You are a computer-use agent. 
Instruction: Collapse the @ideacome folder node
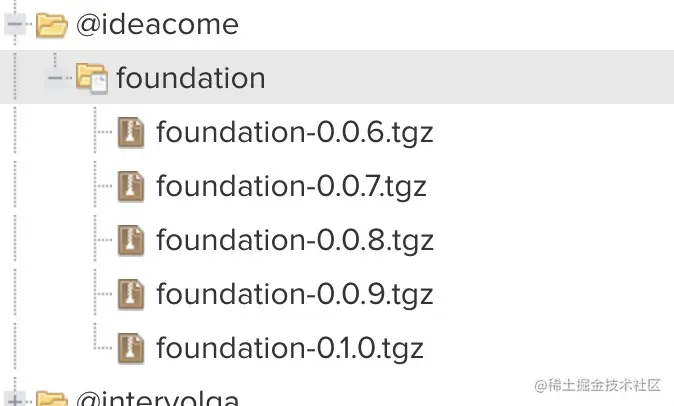pos(14,25)
